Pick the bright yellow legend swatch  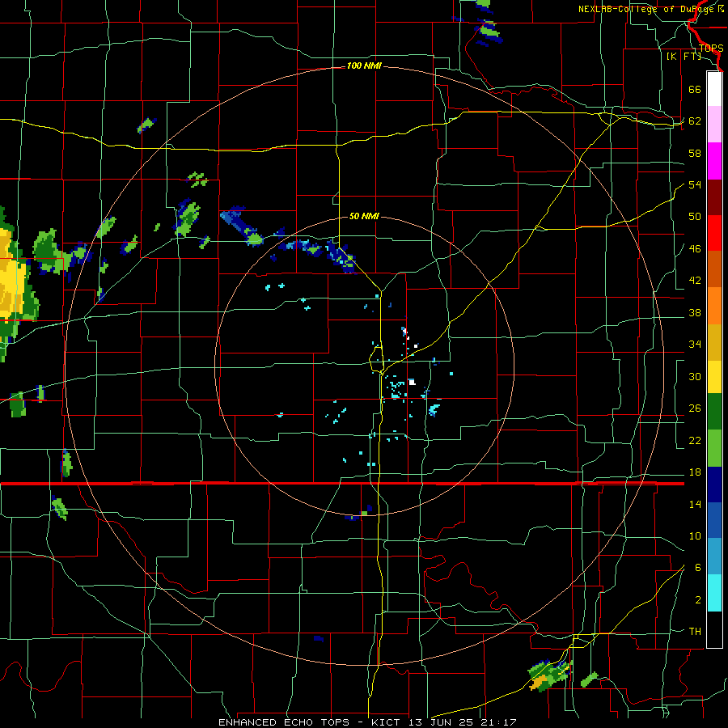pyautogui.click(x=714, y=377)
